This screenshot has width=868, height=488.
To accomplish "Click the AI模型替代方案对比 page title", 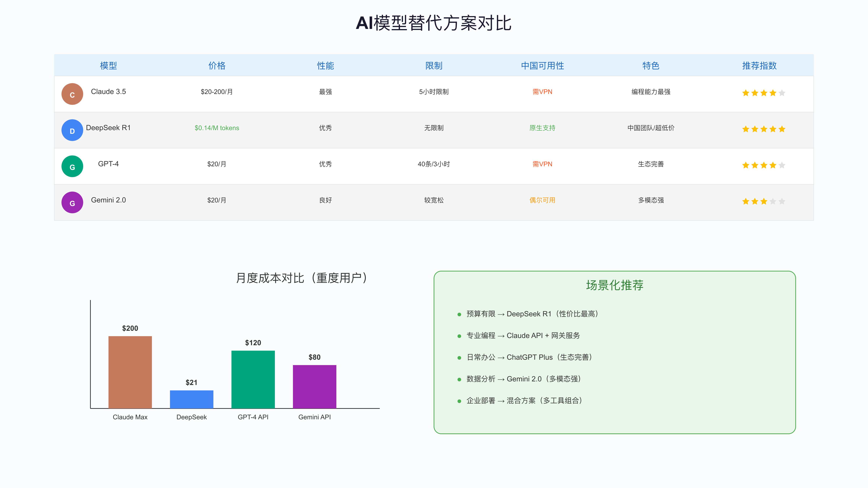I will pyautogui.click(x=434, y=23).
